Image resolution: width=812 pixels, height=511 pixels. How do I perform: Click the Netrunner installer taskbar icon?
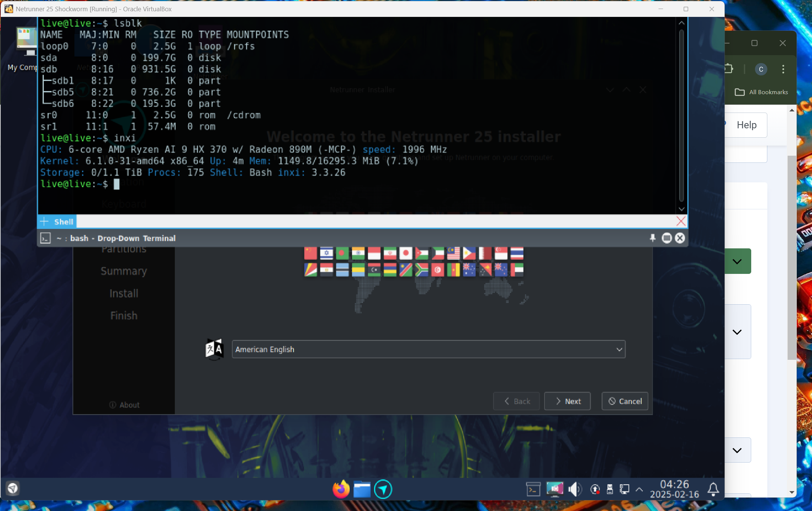point(383,489)
